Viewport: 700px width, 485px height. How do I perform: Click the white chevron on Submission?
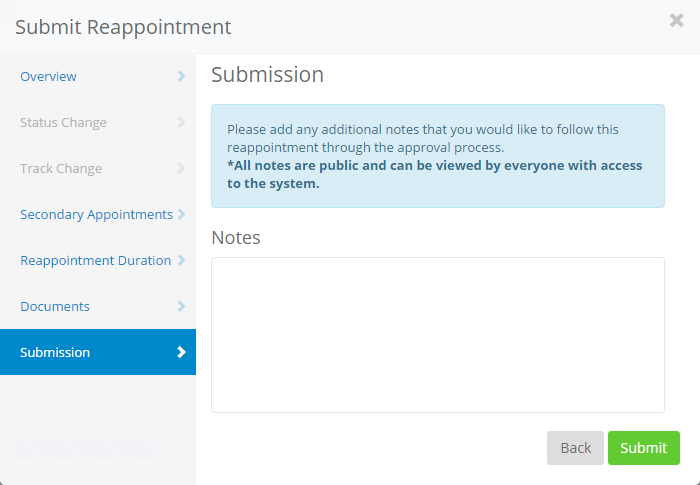(181, 352)
